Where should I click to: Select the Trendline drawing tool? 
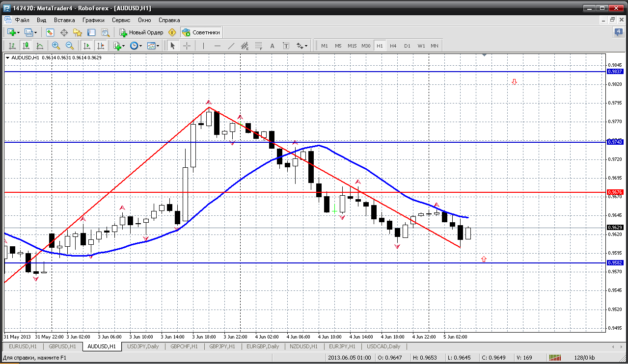pyautogui.click(x=231, y=46)
